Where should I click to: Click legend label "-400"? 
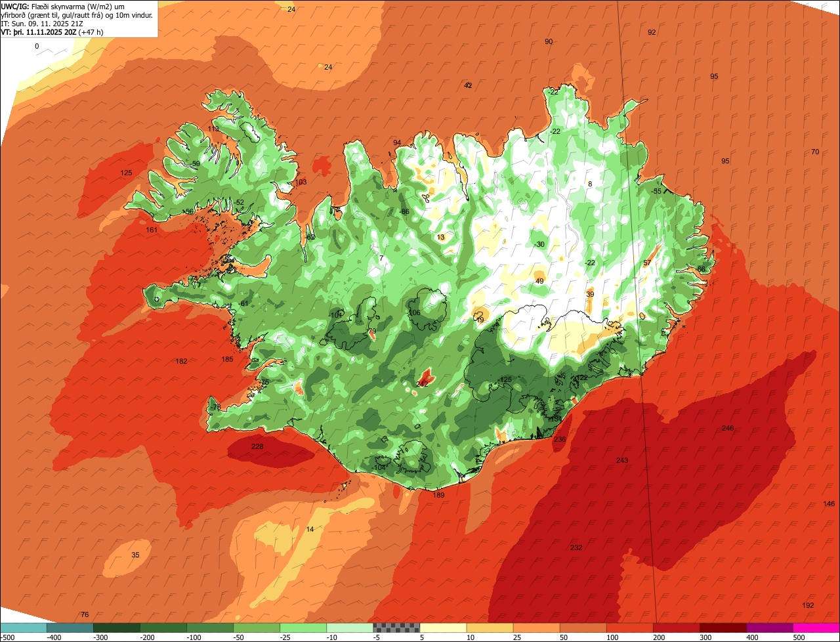(54, 637)
